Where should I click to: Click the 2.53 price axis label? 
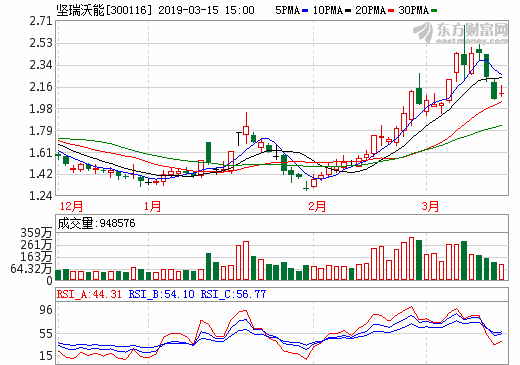[41, 43]
